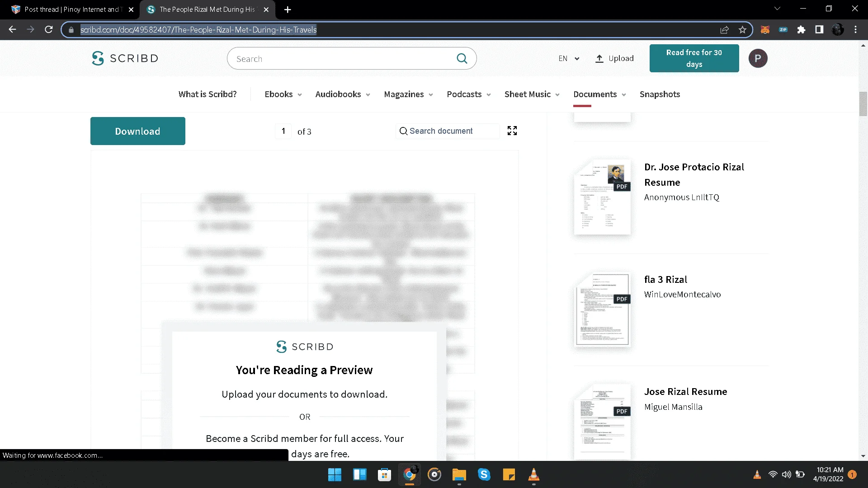Reload the page with refresh icon

click(x=49, y=30)
